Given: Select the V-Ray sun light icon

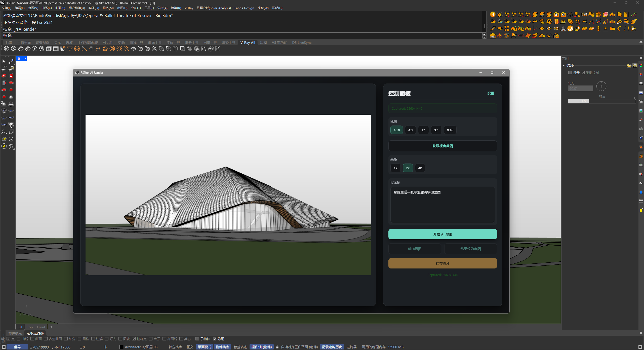Looking at the screenshot, I should [x=119, y=49].
